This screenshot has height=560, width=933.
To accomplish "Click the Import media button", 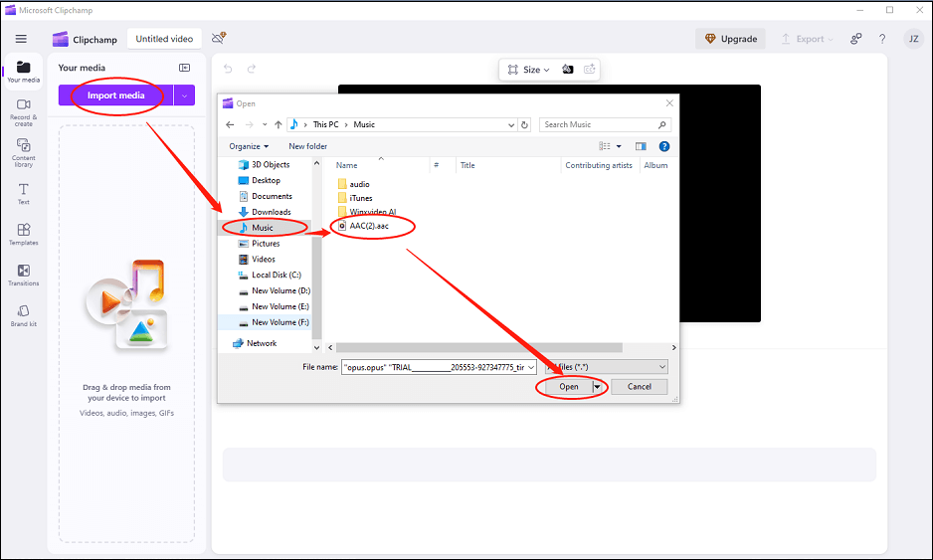I will pos(115,95).
